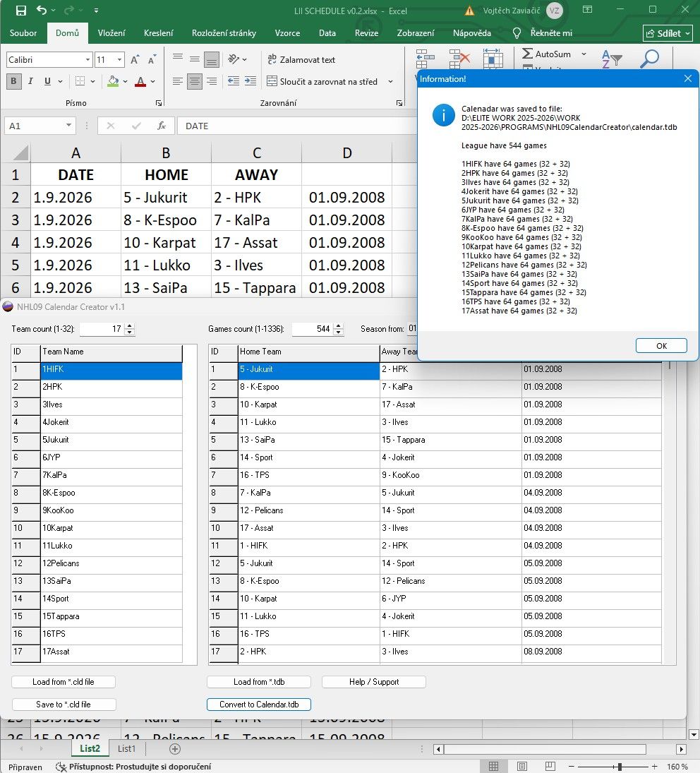
Task: Toggle Zalamovat text (wrap text)
Action: coord(301,59)
